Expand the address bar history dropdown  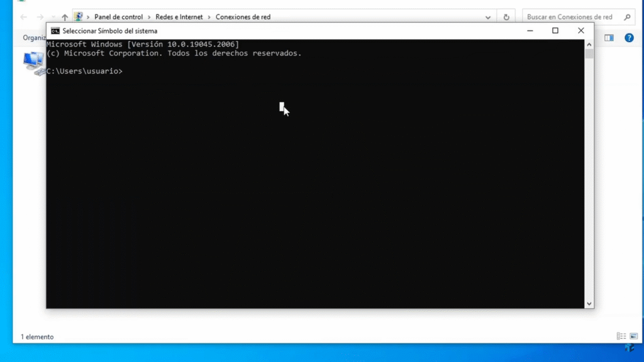click(x=489, y=17)
